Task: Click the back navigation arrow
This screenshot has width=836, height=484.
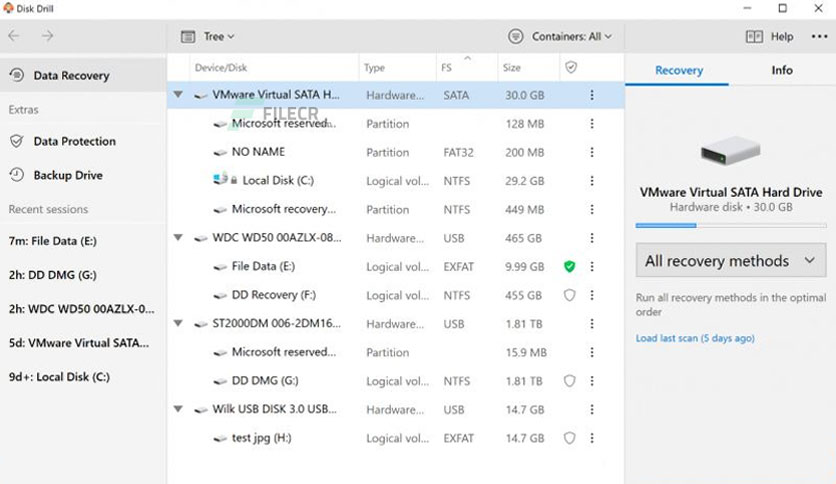Action: click(x=14, y=36)
